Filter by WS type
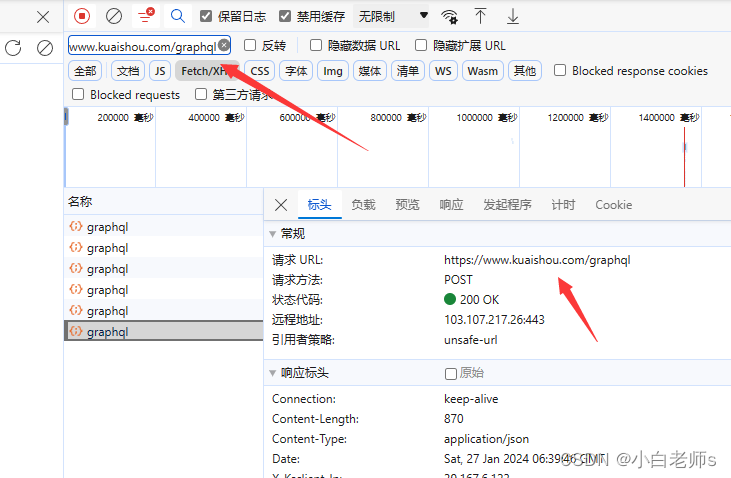The width and height of the screenshot is (731, 478). 443,71
